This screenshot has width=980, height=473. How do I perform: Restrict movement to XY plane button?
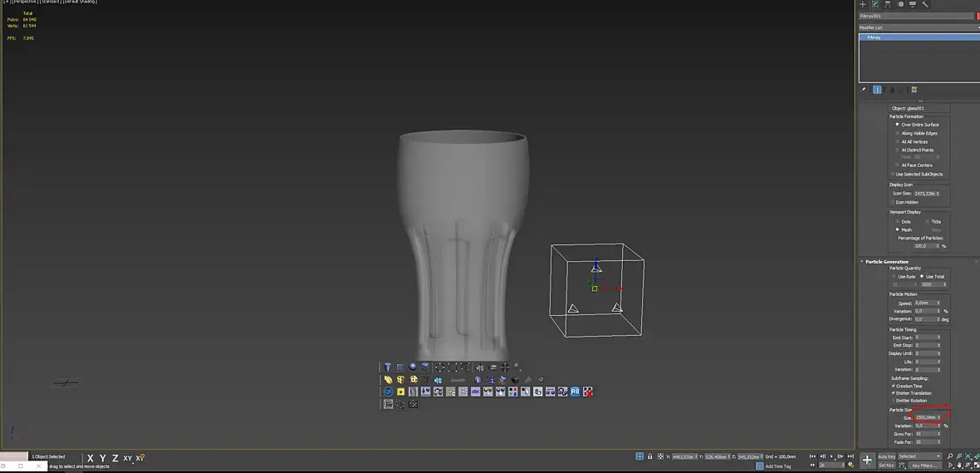[128, 458]
